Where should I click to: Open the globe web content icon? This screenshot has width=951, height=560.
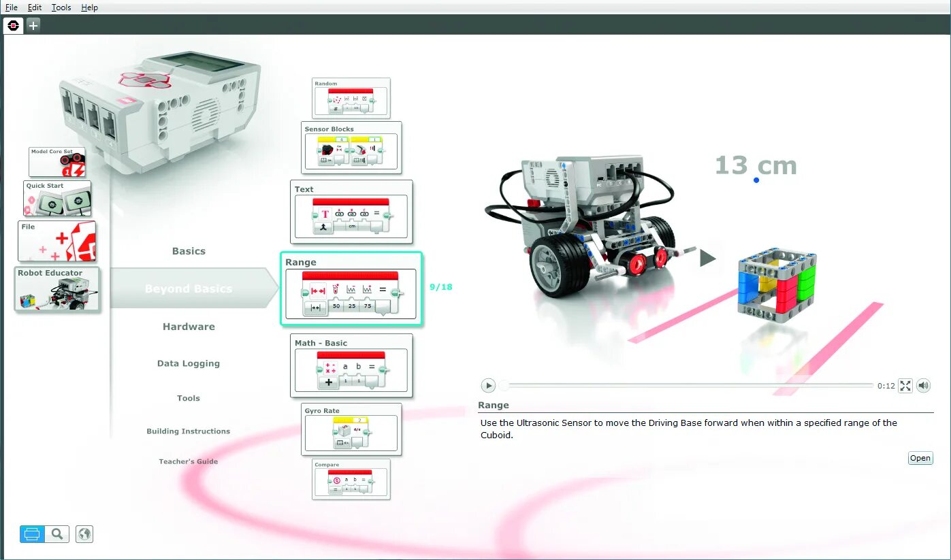pyautogui.click(x=84, y=534)
